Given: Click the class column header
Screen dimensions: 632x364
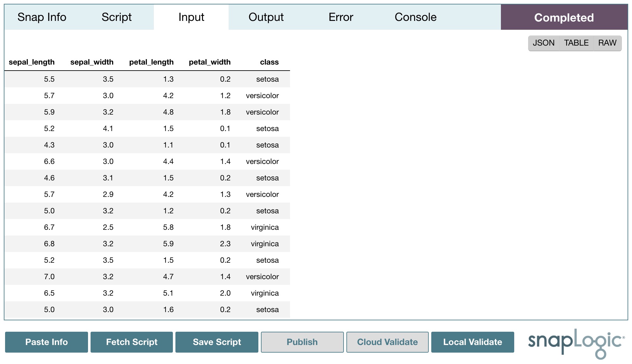Looking at the screenshot, I should pyautogui.click(x=269, y=62).
